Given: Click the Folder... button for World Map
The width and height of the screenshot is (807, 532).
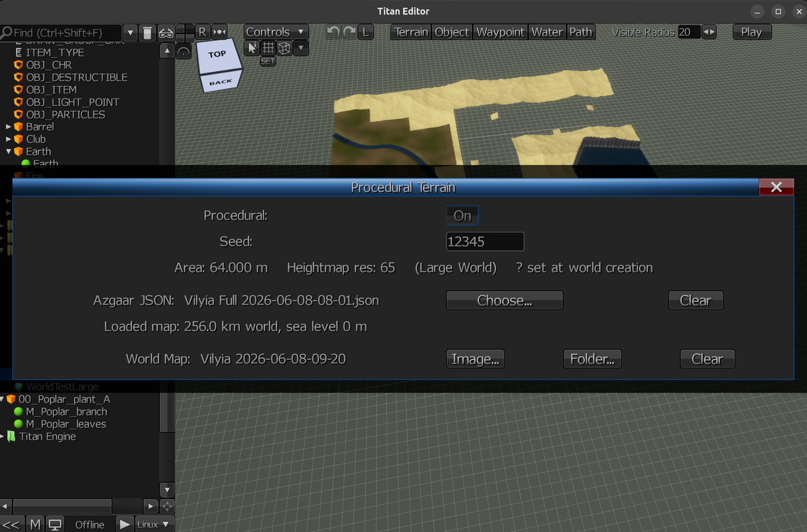Looking at the screenshot, I should (x=592, y=359).
